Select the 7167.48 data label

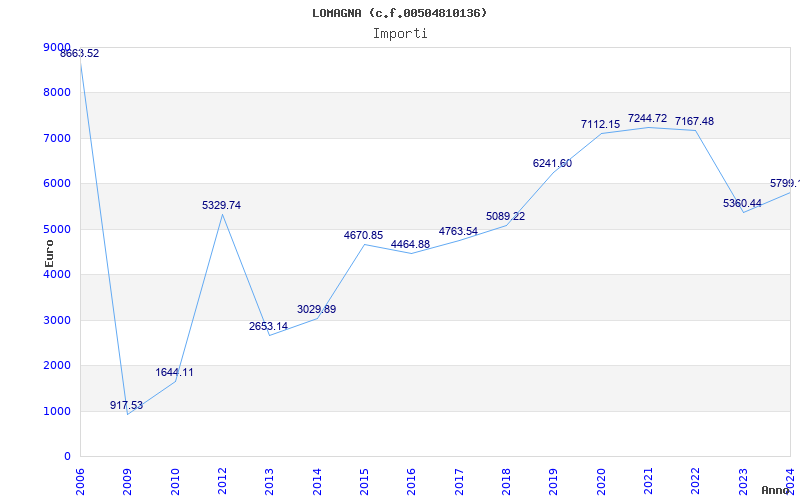coord(694,121)
